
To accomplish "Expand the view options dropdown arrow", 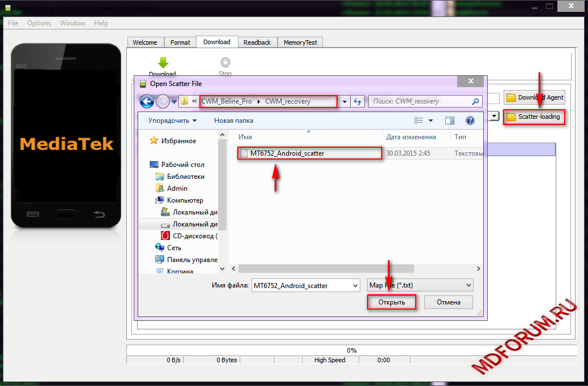I will pyautogui.click(x=431, y=121).
